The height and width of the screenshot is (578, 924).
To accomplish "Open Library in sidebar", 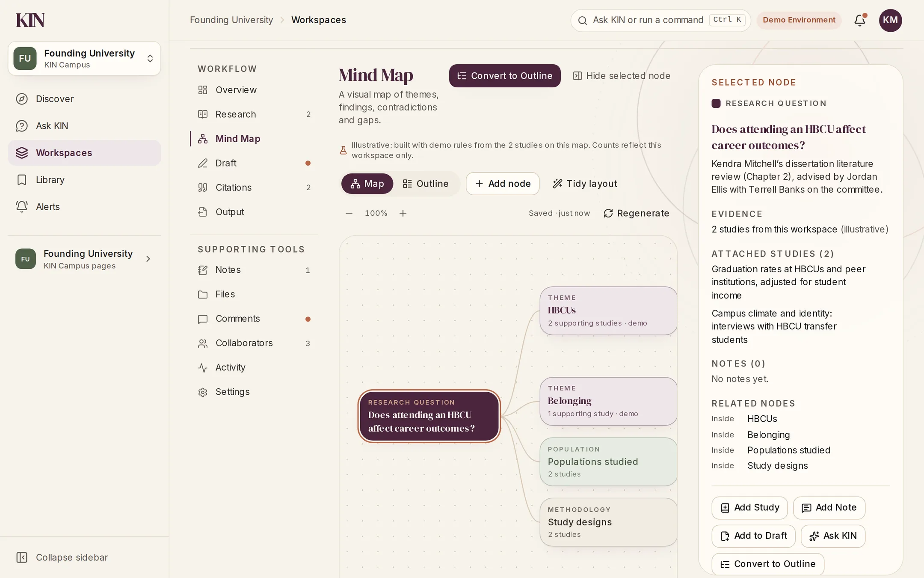I will (84, 180).
